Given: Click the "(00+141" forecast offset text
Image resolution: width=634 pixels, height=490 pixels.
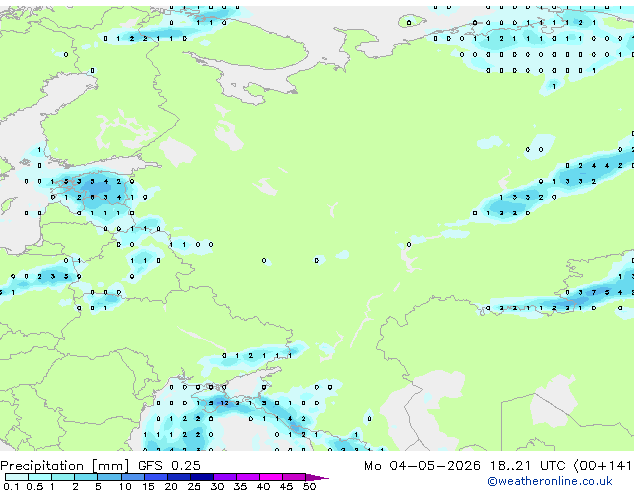Looking at the screenshot, I should 602,466.
